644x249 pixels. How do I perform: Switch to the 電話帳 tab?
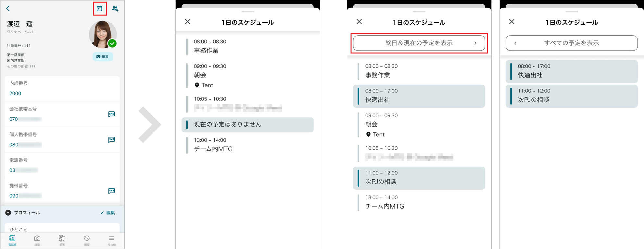pyautogui.click(x=12, y=241)
